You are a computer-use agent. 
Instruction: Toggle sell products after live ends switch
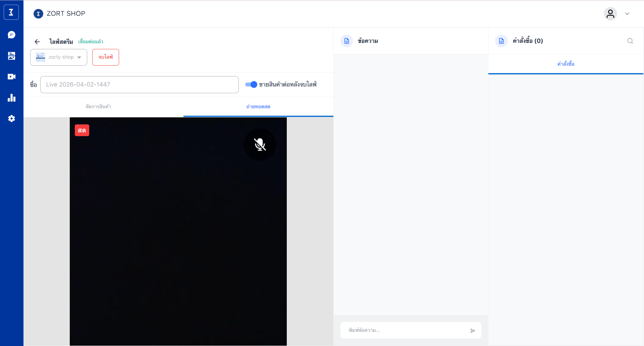coord(251,84)
